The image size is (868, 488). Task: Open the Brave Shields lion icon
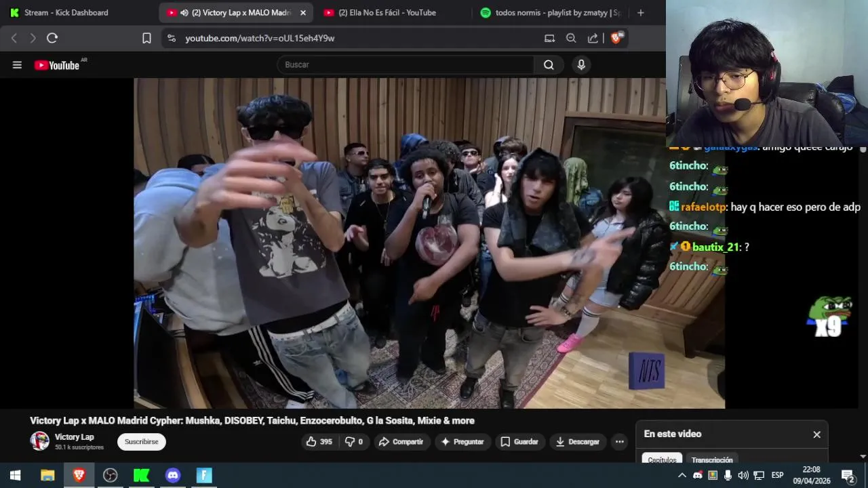tap(616, 38)
